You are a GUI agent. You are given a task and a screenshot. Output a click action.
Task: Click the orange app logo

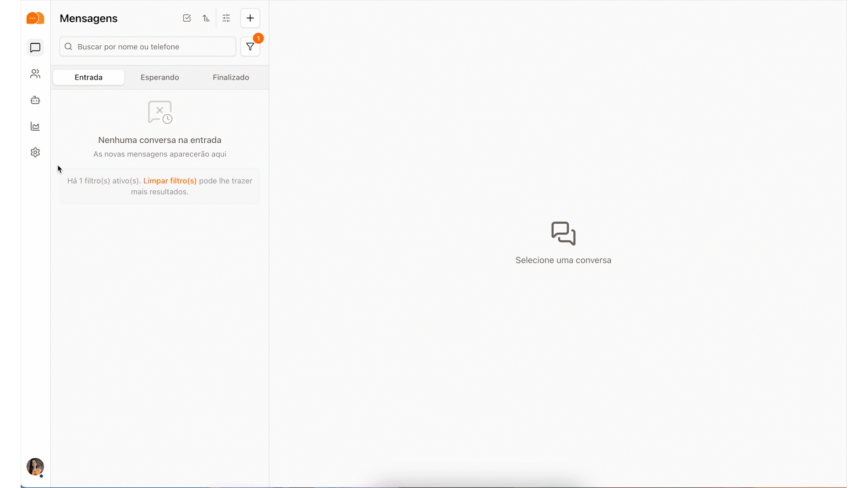(35, 18)
